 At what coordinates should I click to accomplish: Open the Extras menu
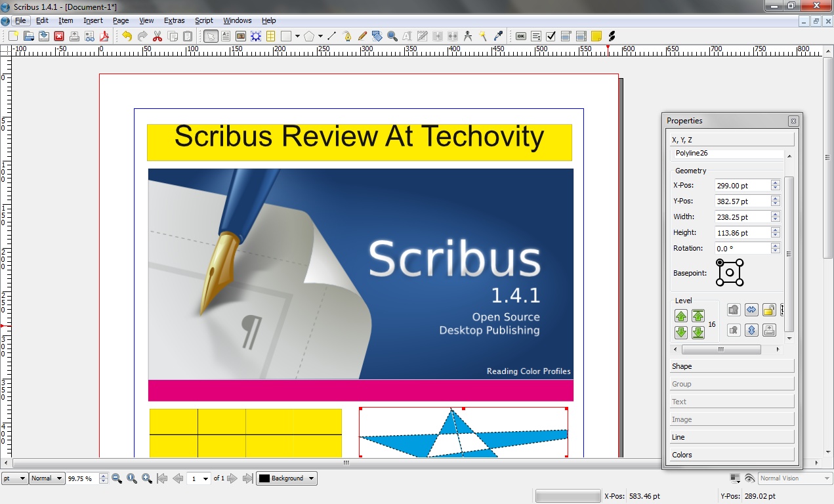click(x=174, y=20)
